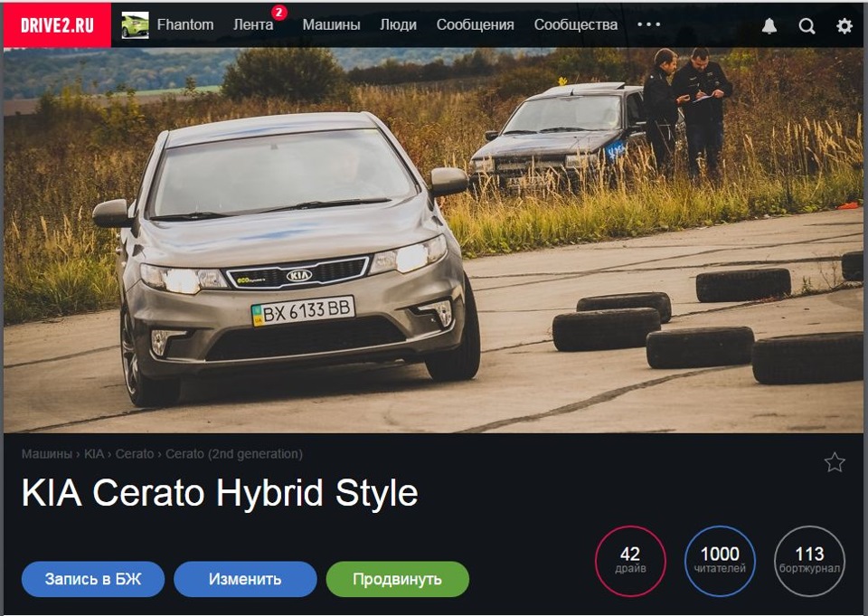Click the Cerato breadcrumb link

tap(135, 454)
